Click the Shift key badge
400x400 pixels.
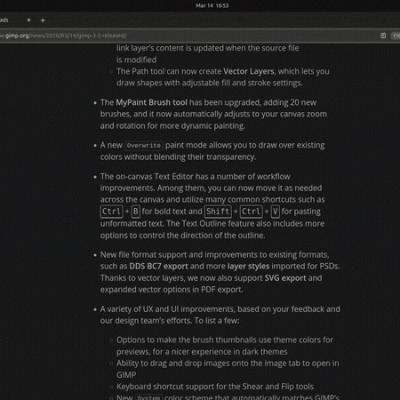tap(218, 212)
